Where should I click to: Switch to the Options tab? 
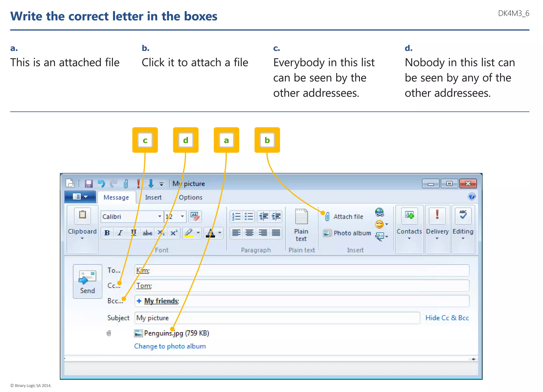[190, 197]
